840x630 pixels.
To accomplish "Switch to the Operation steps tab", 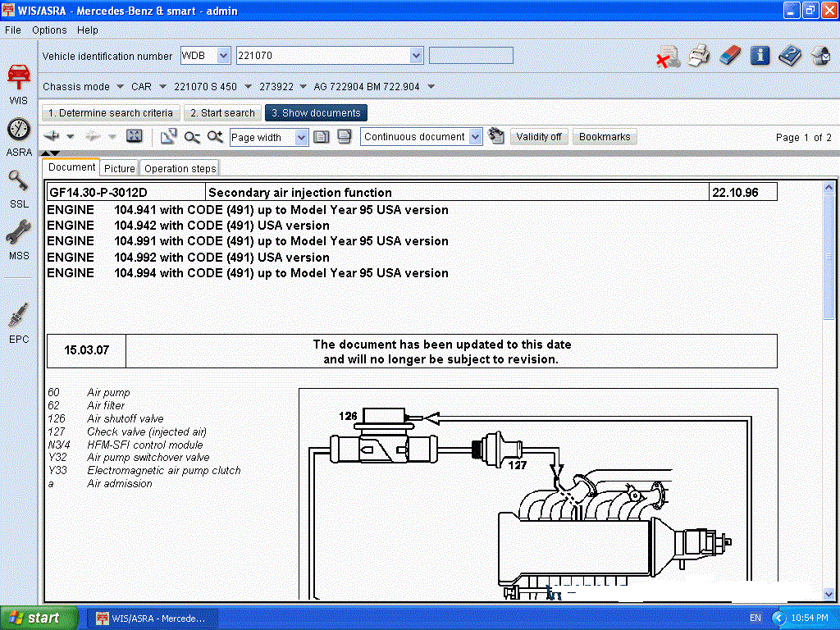I will [x=180, y=168].
